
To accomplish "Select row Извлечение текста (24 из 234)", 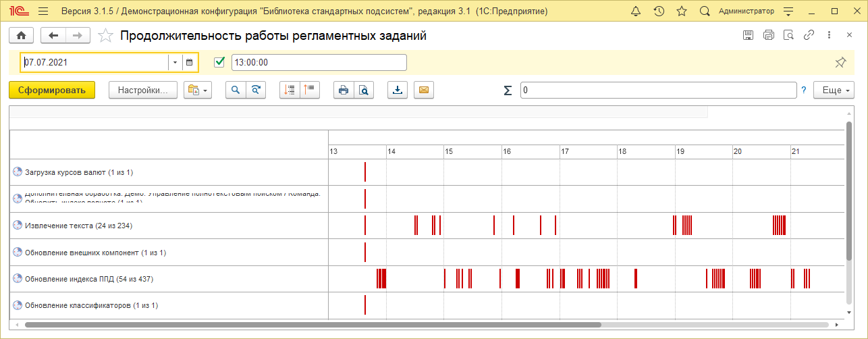I will (169, 225).
